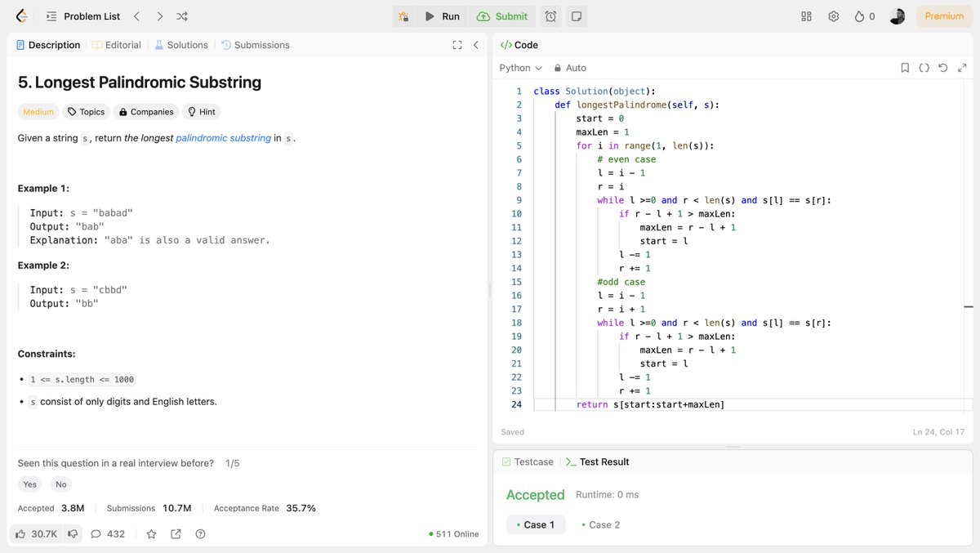Switch to the Solutions tab

point(181,45)
